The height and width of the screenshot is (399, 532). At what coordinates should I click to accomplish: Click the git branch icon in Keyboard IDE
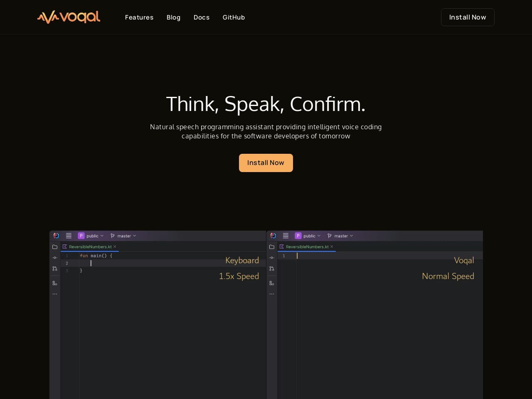[x=113, y=236]
